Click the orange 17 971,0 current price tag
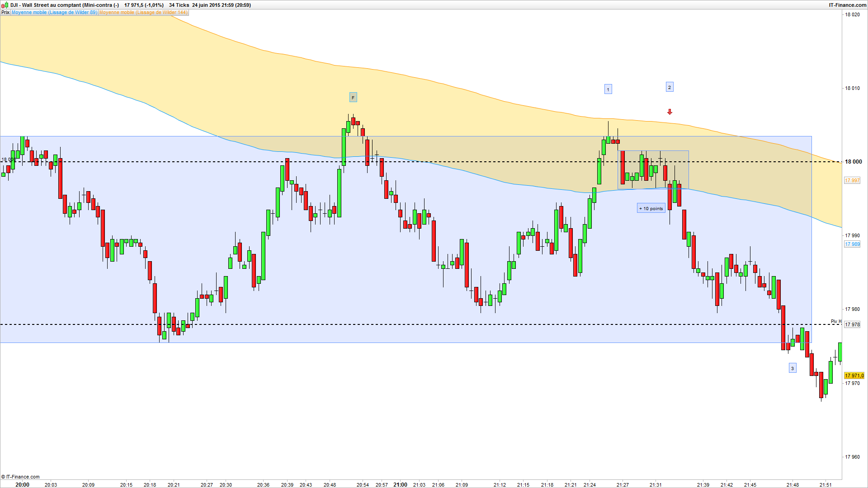The image size is (868, 488). (x=854, y=375)
